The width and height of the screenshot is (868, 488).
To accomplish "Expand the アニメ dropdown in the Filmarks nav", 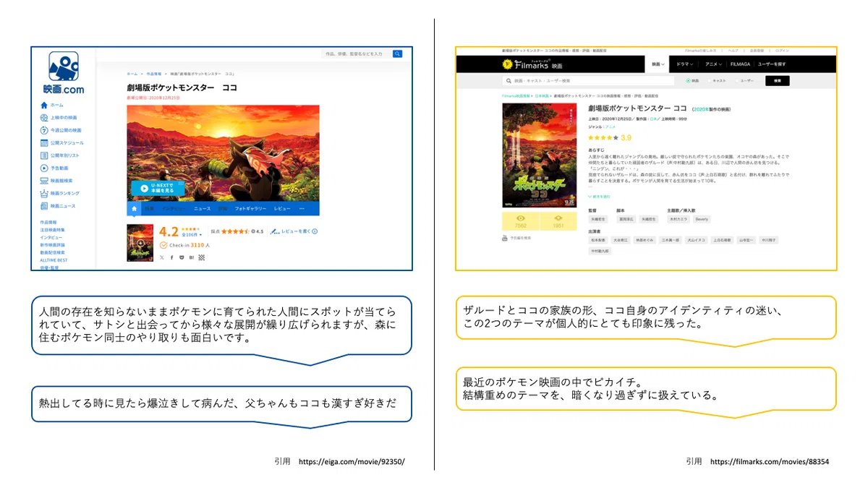I will 713,64.
